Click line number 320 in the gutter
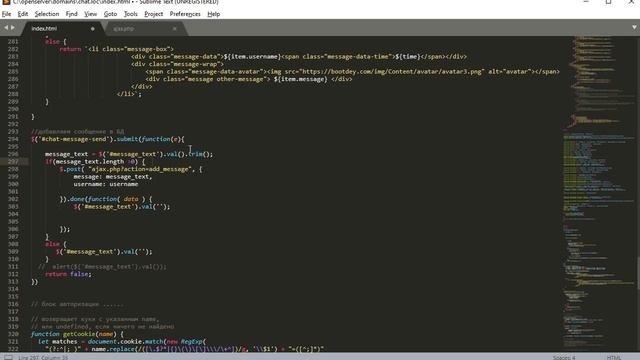This screenshot has height=360, width=640. [13, 334]
